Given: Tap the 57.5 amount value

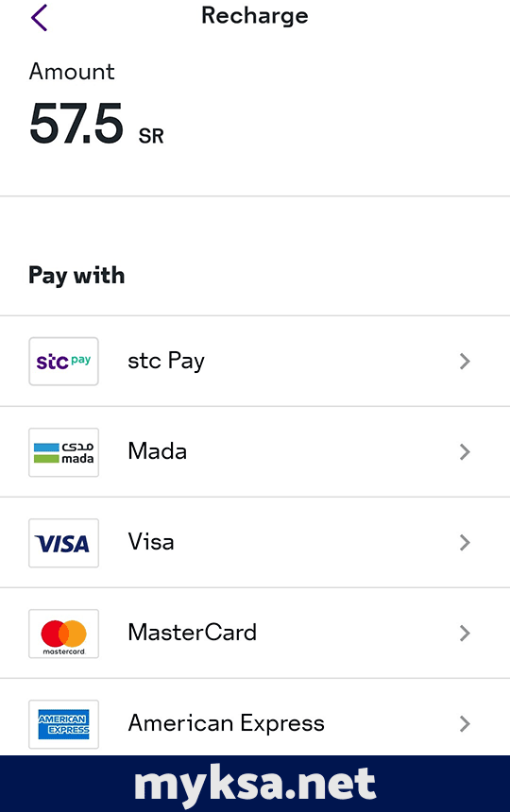Looking at the screenshot, I should click(76, 124).
